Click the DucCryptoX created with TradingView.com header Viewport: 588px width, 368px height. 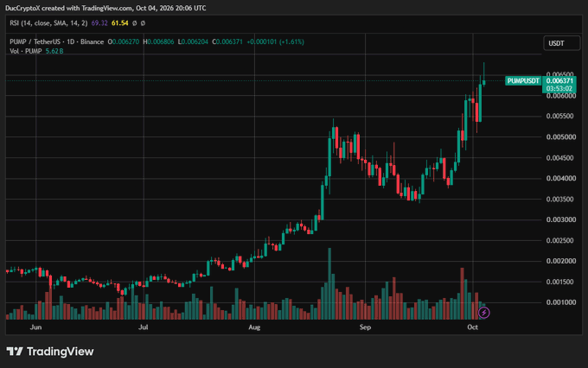coord(105,8)
